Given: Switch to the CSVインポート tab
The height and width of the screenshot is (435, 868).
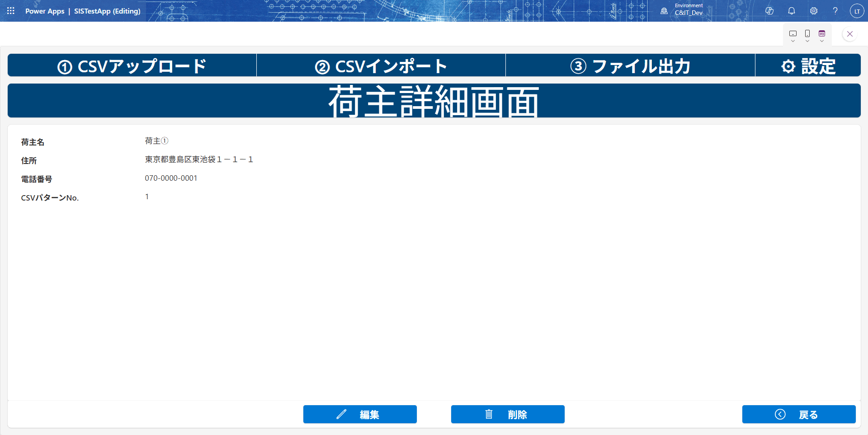Looking at the screenshot, I should pyautogui.click(x=381, y=66).
